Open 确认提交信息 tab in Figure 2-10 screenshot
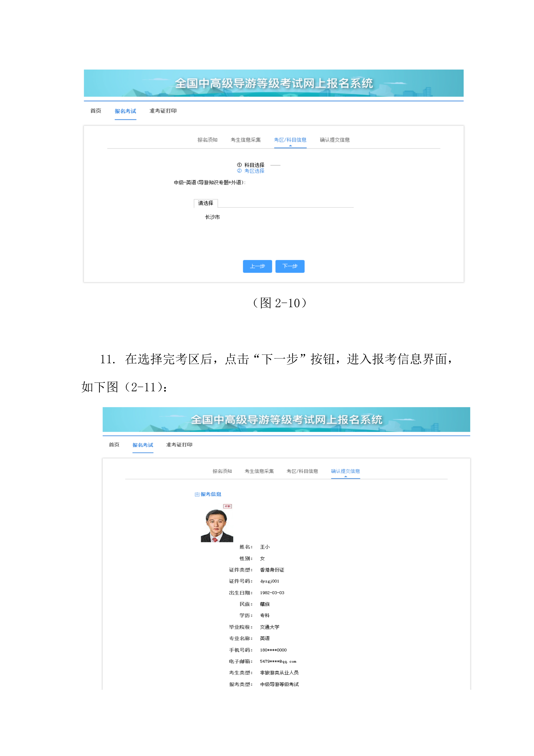This screenshot has width=534, height=756. click(335, 140)
